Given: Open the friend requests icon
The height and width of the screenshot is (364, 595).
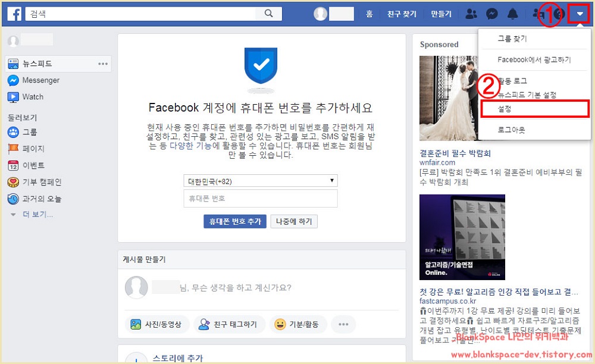Looking at the screenshot, I should click(x=471, y=14).
